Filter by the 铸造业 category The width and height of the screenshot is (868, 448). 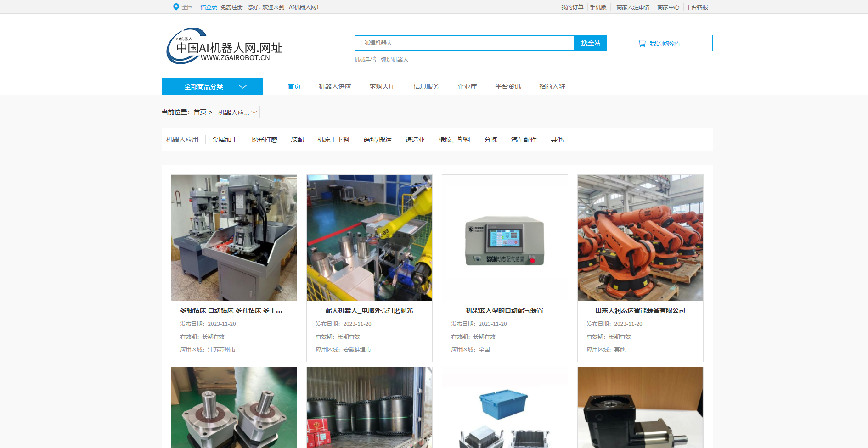[415, 140]
